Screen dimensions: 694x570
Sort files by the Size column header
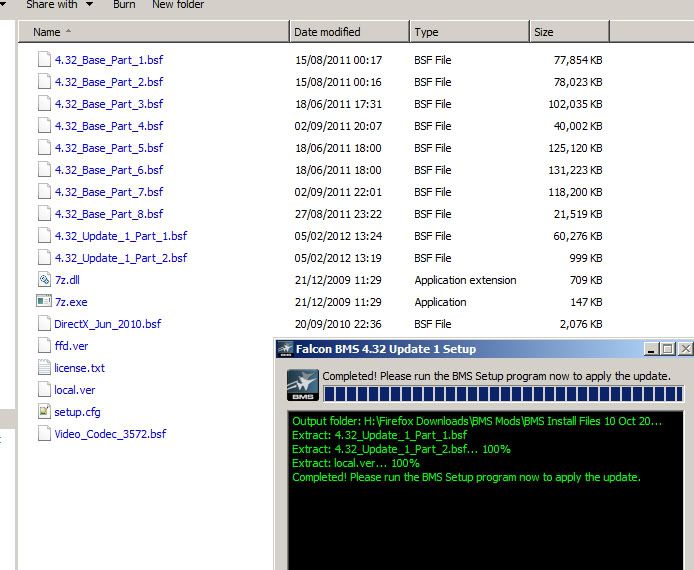click(x=570, y=32)
